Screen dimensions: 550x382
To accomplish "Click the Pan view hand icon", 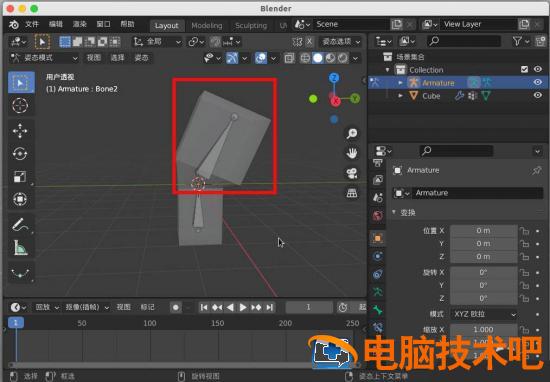I will click(352, 153).
